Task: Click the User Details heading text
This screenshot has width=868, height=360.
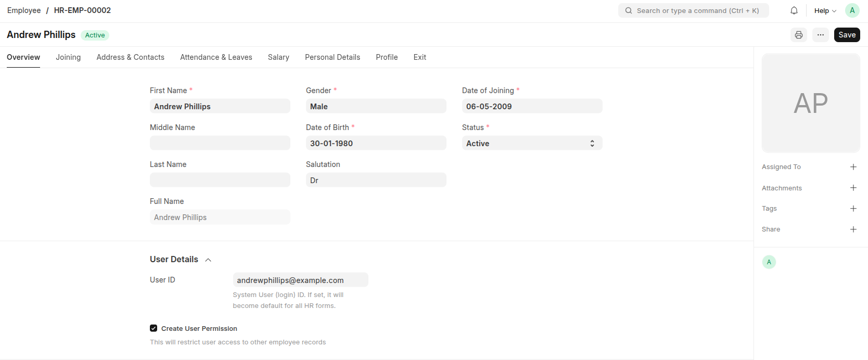Action: point(174,259)
